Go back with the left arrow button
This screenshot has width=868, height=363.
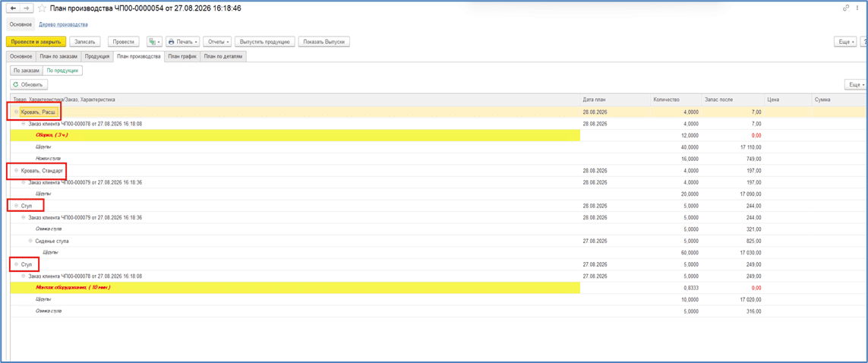tap(13, 9)
